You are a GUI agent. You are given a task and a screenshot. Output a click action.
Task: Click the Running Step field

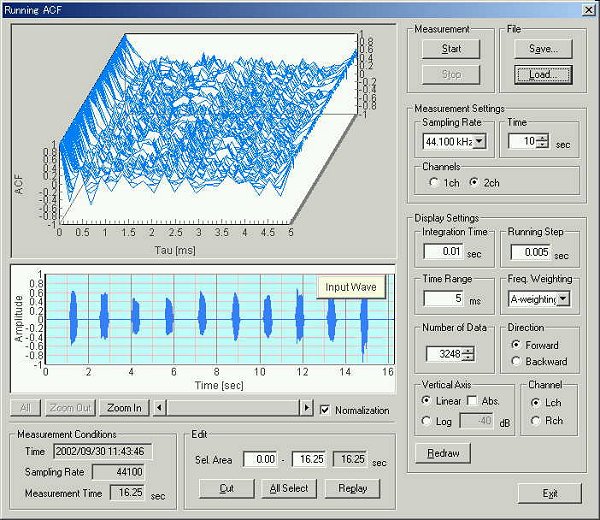pyautogui.click(x=531, y=252)
